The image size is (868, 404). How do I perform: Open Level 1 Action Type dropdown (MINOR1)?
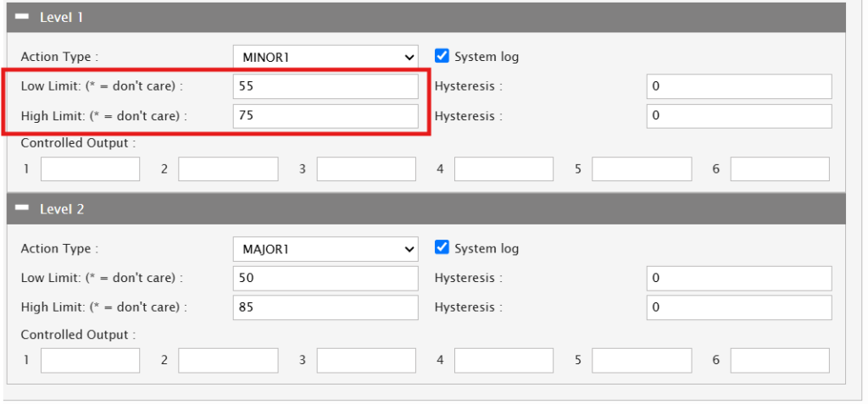click(x=325, y=57)
